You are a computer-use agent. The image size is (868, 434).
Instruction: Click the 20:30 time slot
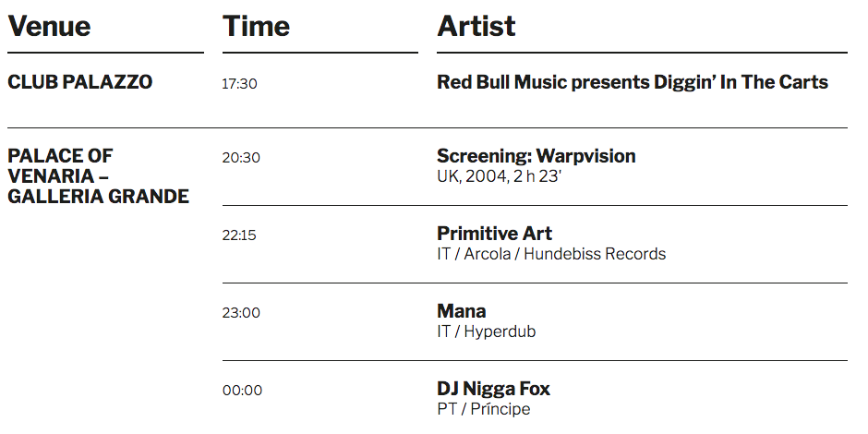pyautogui.click(x=241, y=158)
